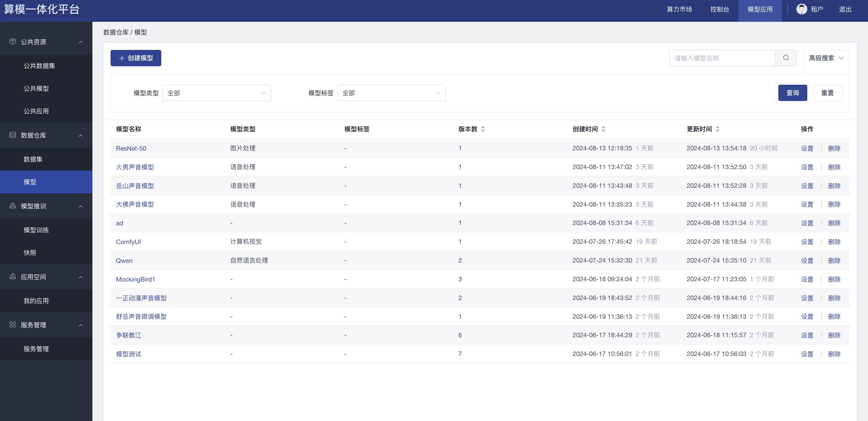This screenshot has height=421, width=868.
Task: Switch to 算力市场 top navigation tab
Action: (x=679, y=9)
